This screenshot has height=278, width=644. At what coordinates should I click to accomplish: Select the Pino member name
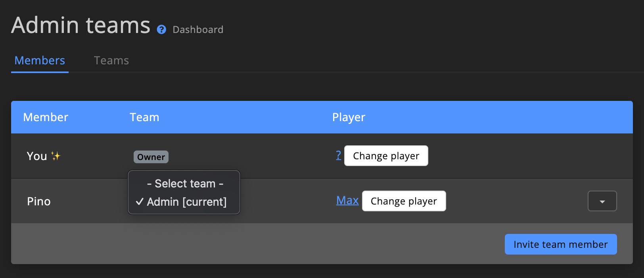click(39, 201)
